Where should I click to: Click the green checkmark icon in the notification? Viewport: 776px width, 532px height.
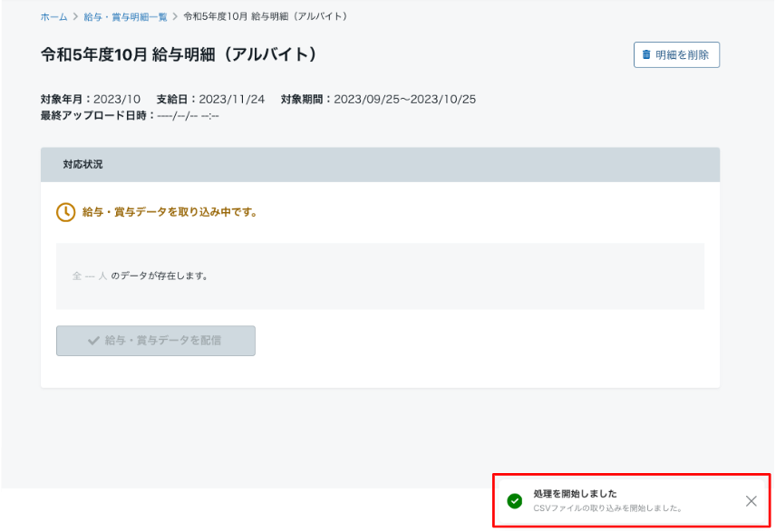tap(515, 501)
